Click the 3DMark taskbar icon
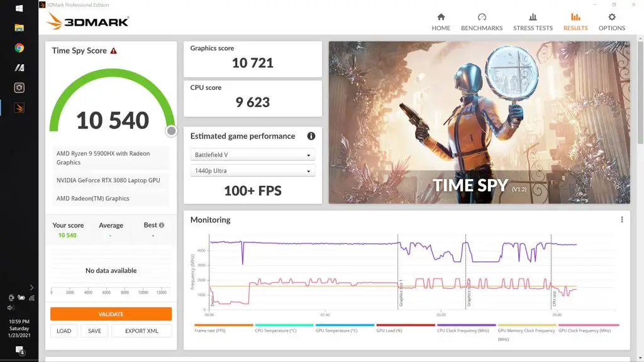The image size is (644, 362). click(x=19, y=107)
